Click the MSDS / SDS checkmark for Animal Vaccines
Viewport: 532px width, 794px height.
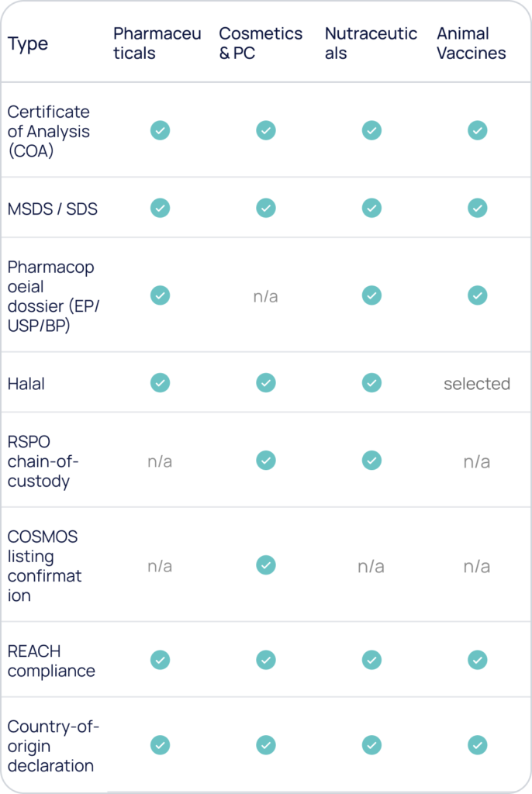coord(477,208)
